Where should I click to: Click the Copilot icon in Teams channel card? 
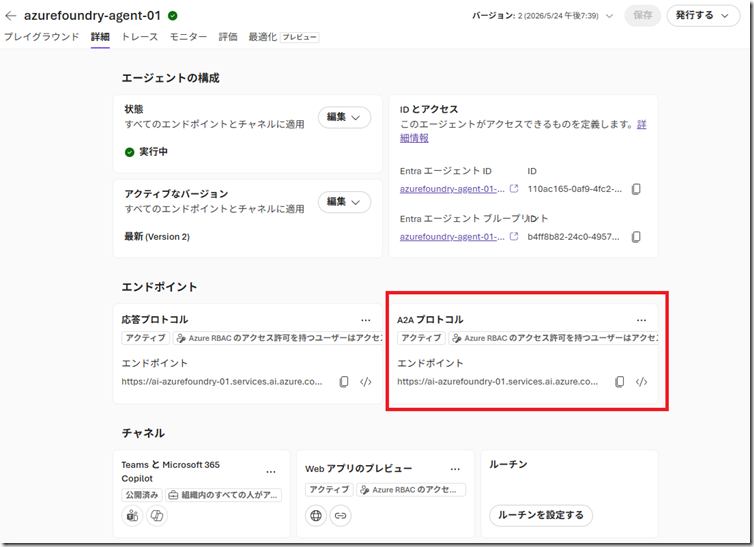(157, 516)
